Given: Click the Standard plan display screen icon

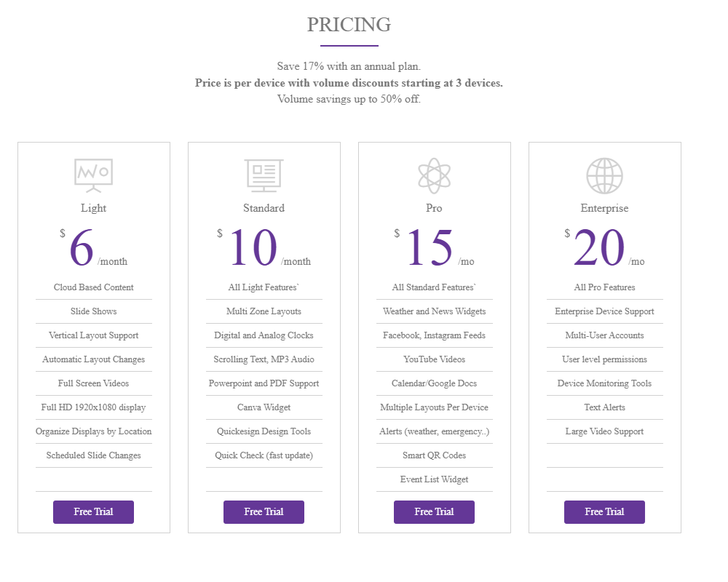Looking at the screenshot, I should pyautogui.click(x=264, y=175).
